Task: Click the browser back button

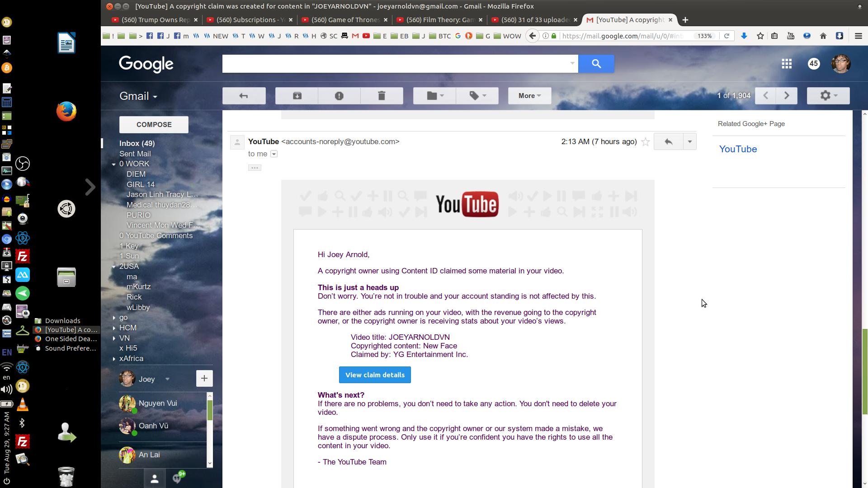Action: coord(533,36)
